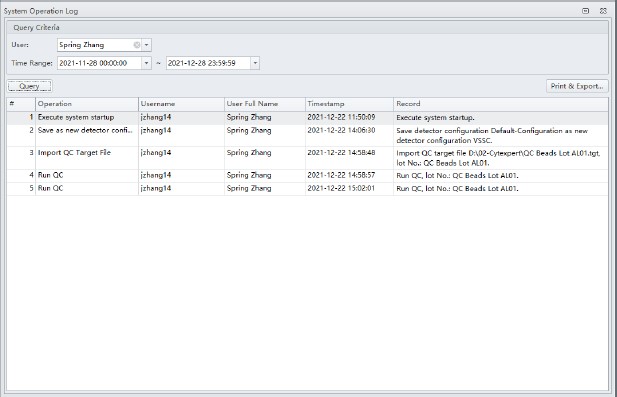The height and width of the screenshot is (397, 617).
Task: Click timestamp 2021-12-22 15:02:01
Action: pos(341,188)
